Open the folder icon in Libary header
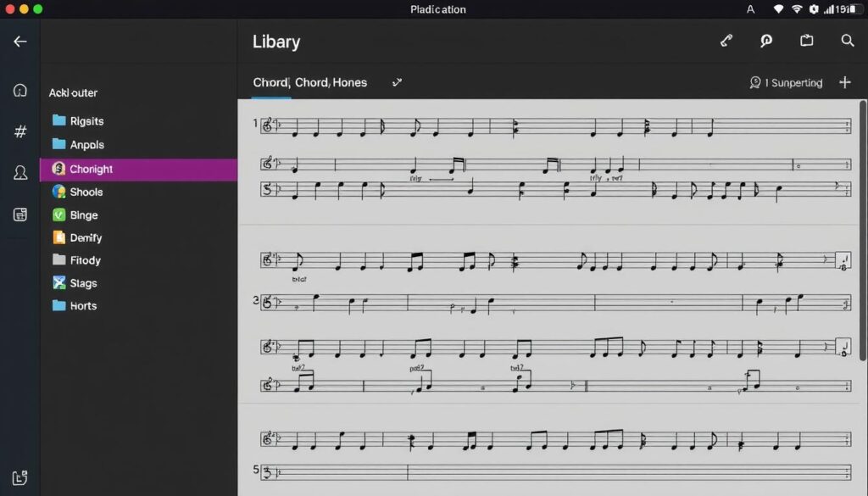This screenshot has width=868, height=496. (807, 41)
